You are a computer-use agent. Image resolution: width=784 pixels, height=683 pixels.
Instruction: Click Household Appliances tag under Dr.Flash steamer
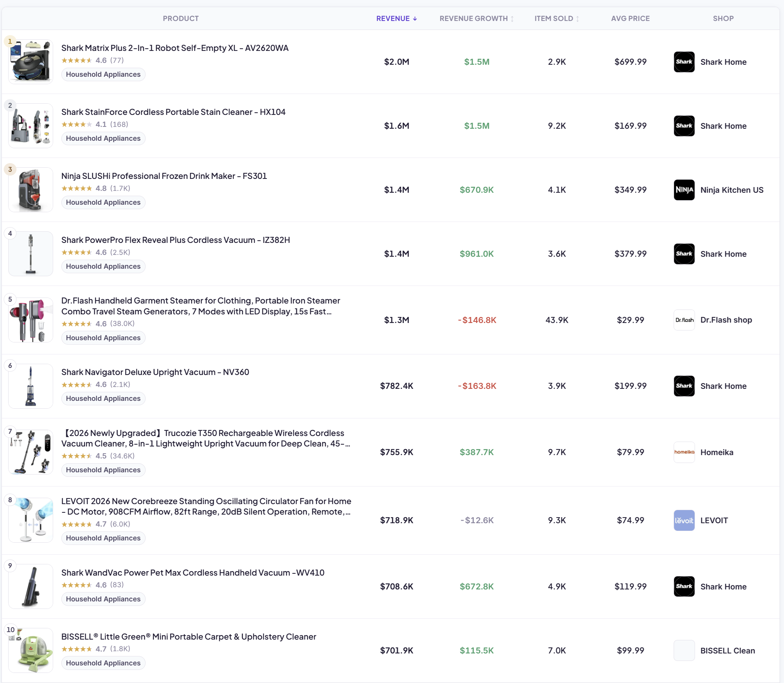[103, 338]
